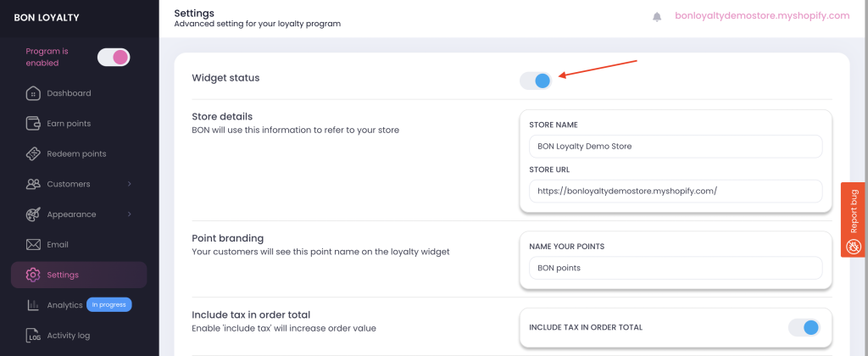Viewport: 868px width, 356px height.
Task: Click 'Advanced setting for your loyalty program' subtitle
Action: (258, 24)
